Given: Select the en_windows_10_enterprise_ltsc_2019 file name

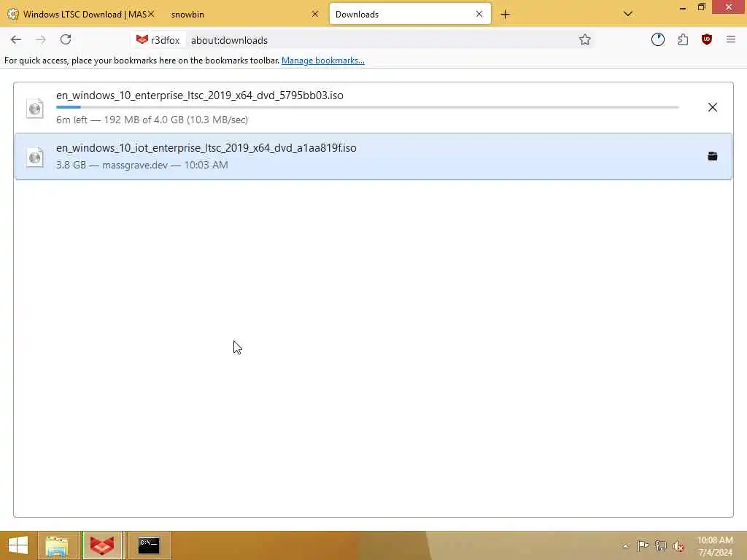Looking at the screenshot, I should 200,96.
